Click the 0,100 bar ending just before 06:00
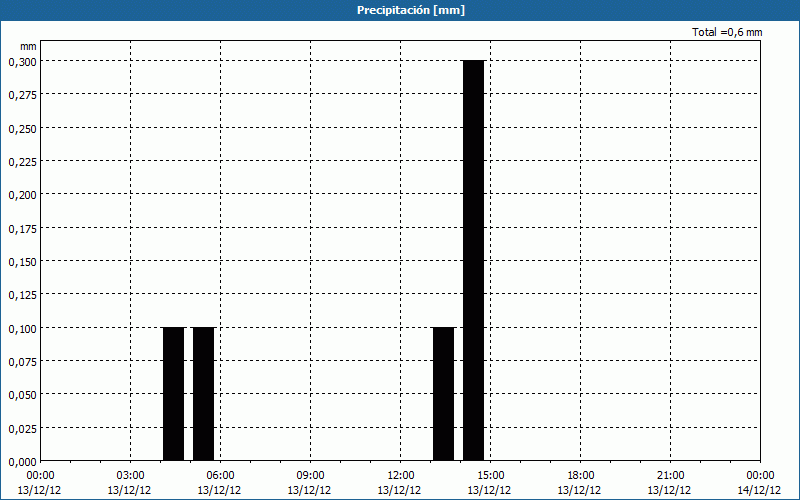The image size is (800, 500). pyautogui.click(x=204, y=394)
